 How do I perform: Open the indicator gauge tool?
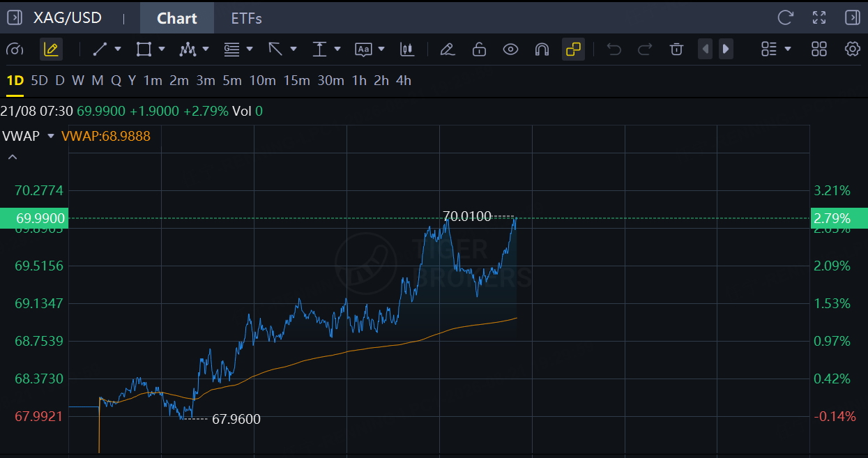pyautogui.click(x=14, y=49)
